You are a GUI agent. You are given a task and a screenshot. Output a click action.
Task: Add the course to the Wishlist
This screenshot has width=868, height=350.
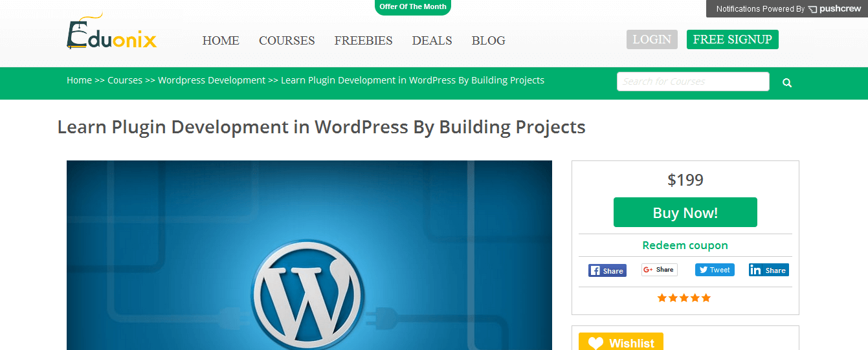pos(621,342)
